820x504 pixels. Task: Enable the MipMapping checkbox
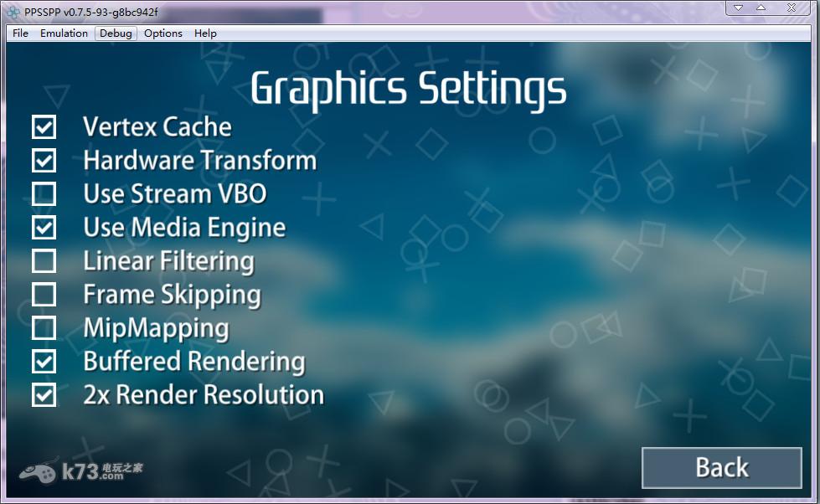(x=44, y=328)
